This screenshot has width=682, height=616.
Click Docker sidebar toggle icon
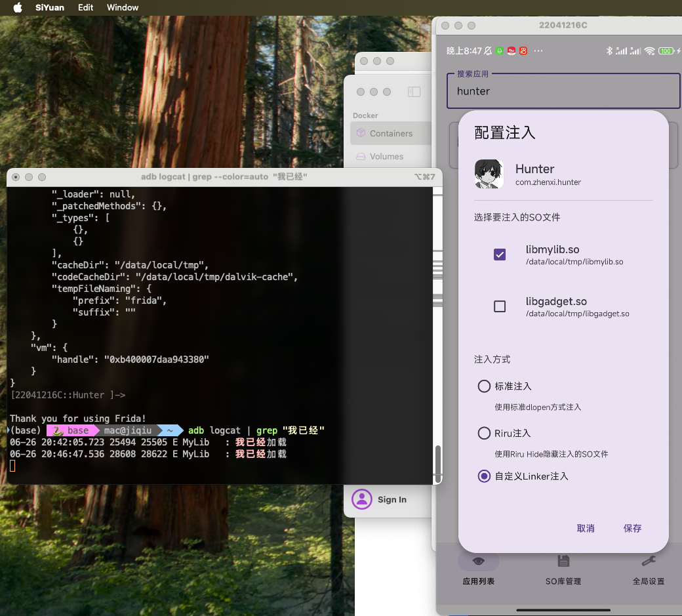pos(414,92)
